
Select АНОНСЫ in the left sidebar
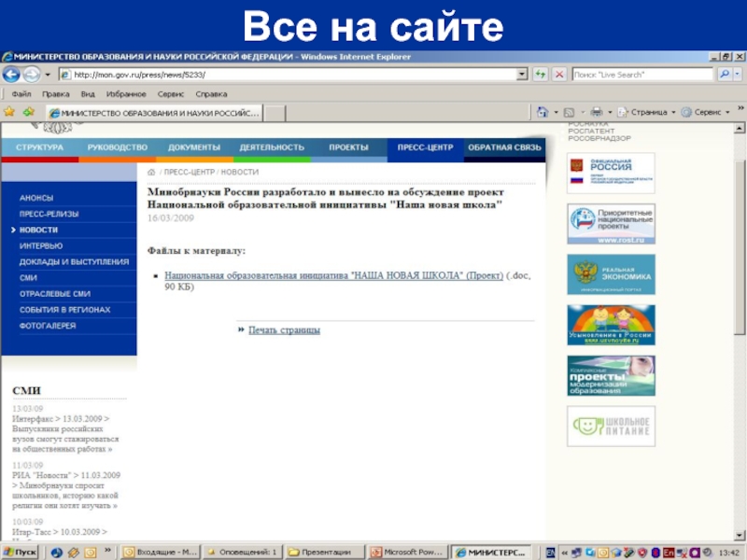pyautogui.click(x=36, y=198)
